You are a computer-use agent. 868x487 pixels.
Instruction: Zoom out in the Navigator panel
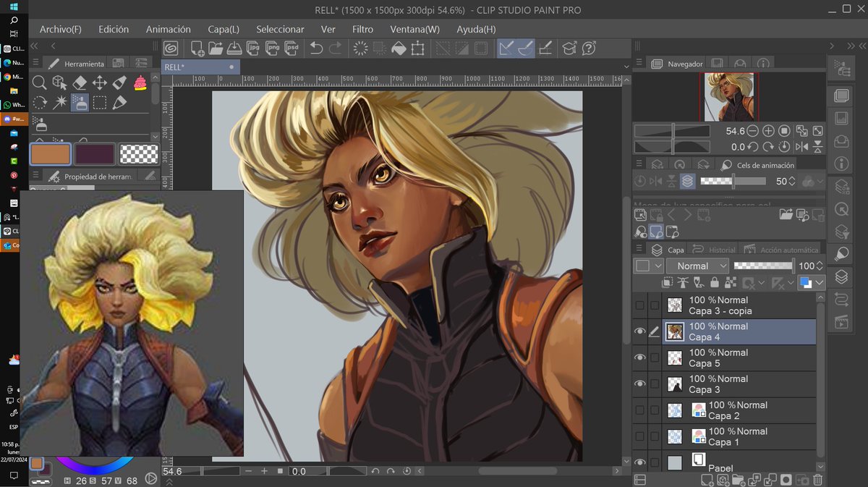click(752, 131)
